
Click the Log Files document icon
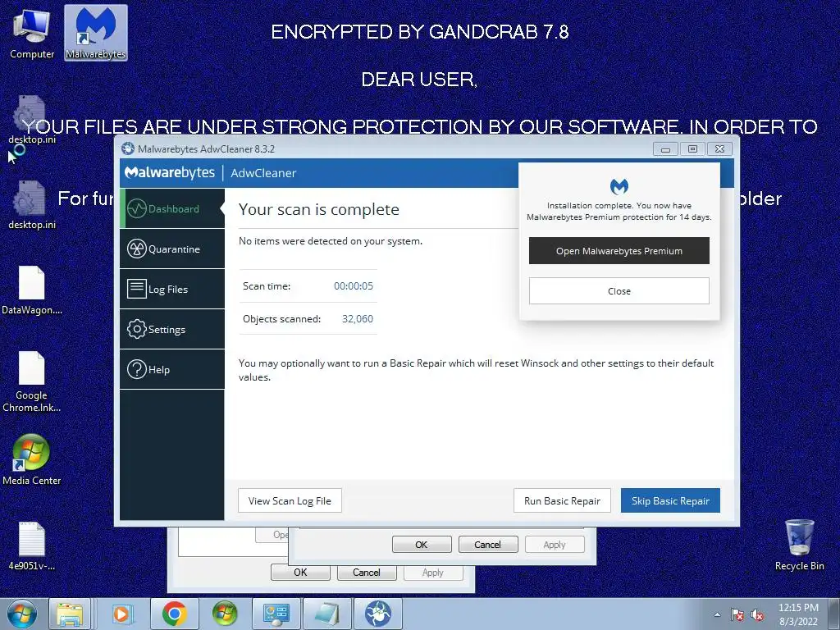coord(137,289)
